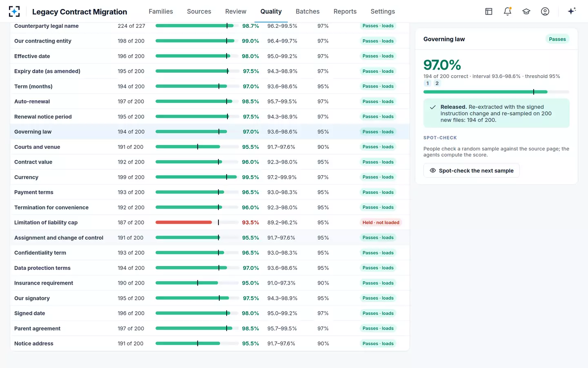Select the Our signatory row
Screen dimensions: 588x368
[x=210, y=298]
